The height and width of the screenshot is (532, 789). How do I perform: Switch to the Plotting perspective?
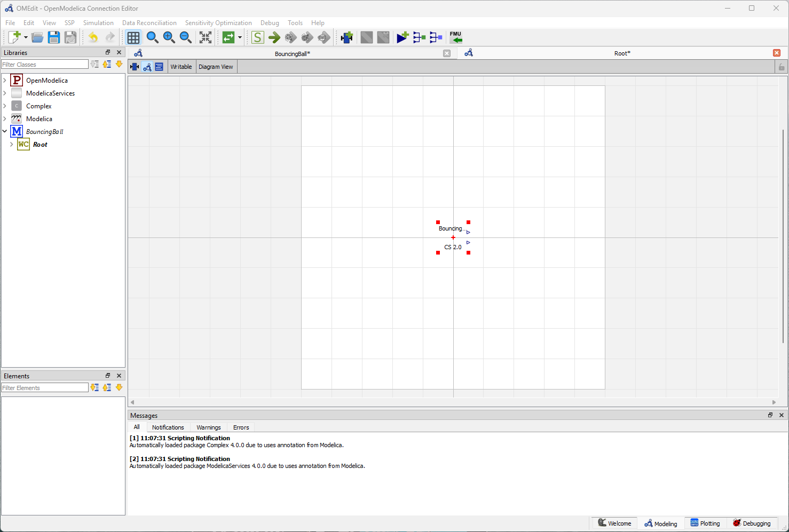point(705,523)
